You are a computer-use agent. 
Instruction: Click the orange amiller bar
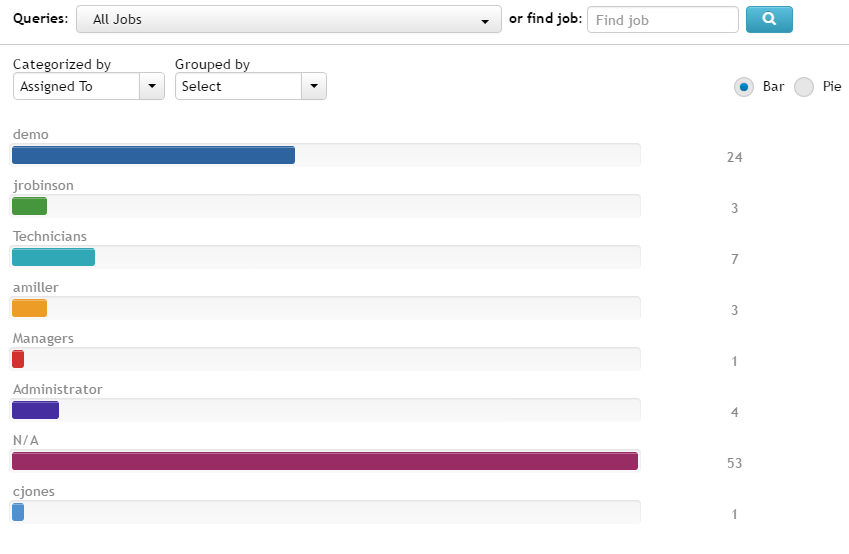click(29, 308)
